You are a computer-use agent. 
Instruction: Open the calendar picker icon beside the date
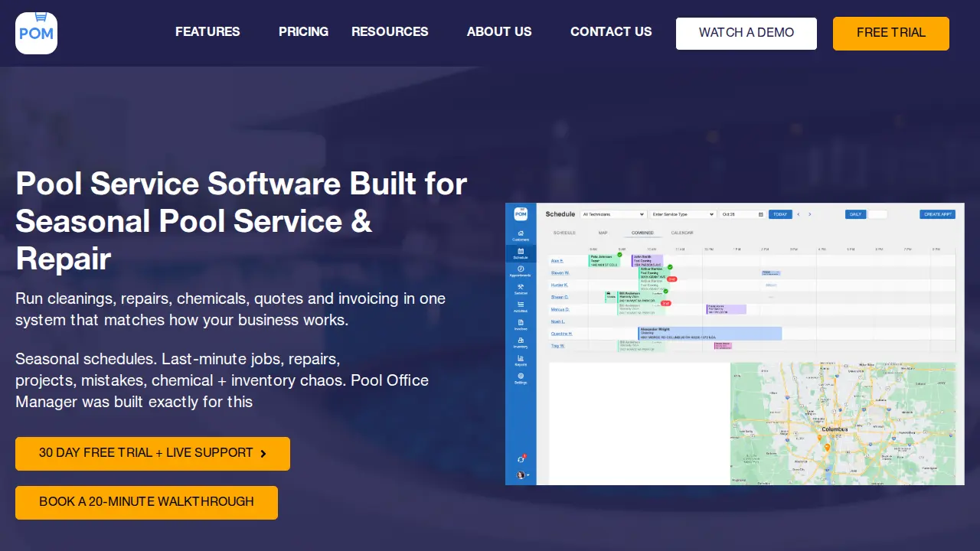tap(761, 214)
